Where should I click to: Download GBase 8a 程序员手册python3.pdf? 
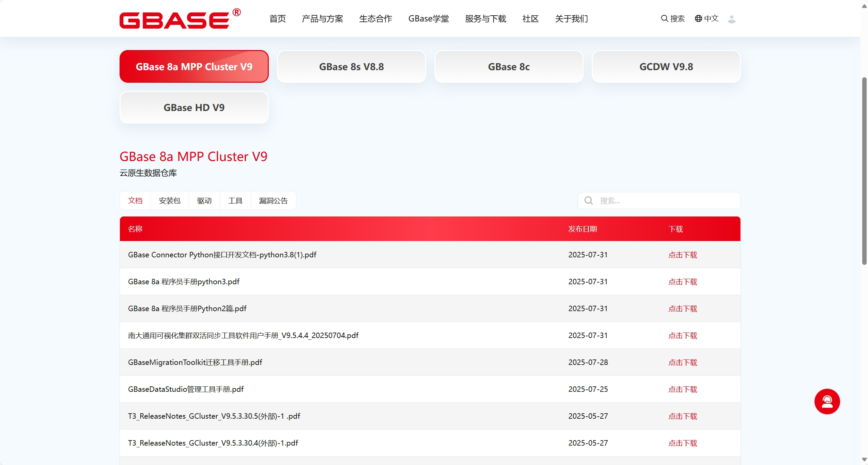[682, 282]
